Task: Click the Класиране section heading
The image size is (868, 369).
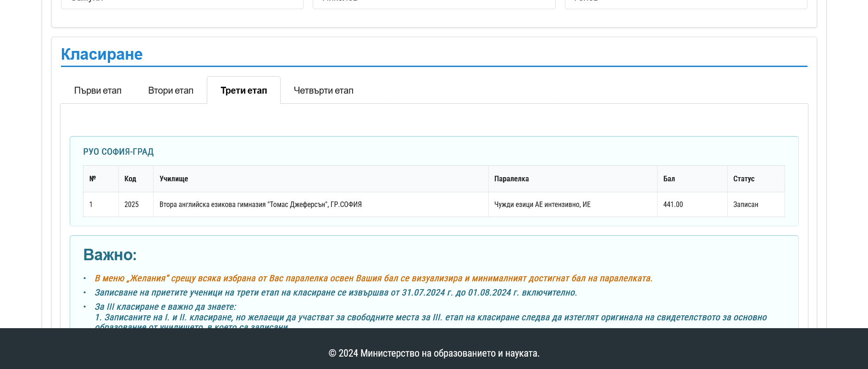Action: pos(102,54)
